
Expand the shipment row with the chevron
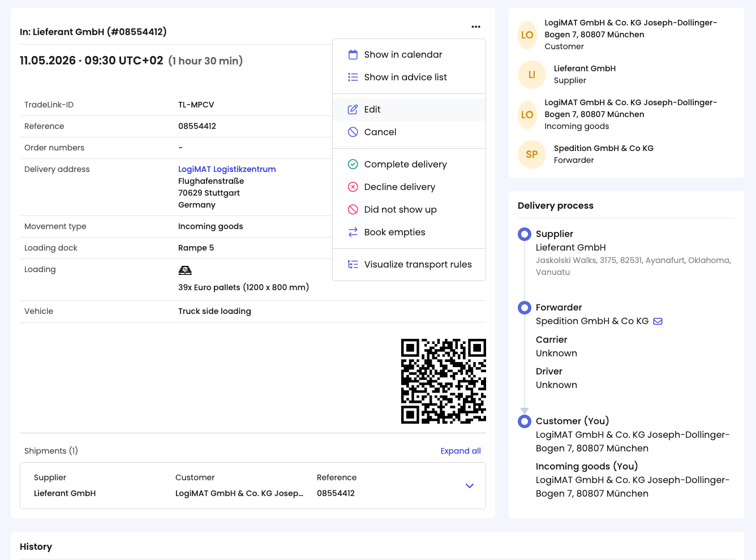tap(470, 486)
